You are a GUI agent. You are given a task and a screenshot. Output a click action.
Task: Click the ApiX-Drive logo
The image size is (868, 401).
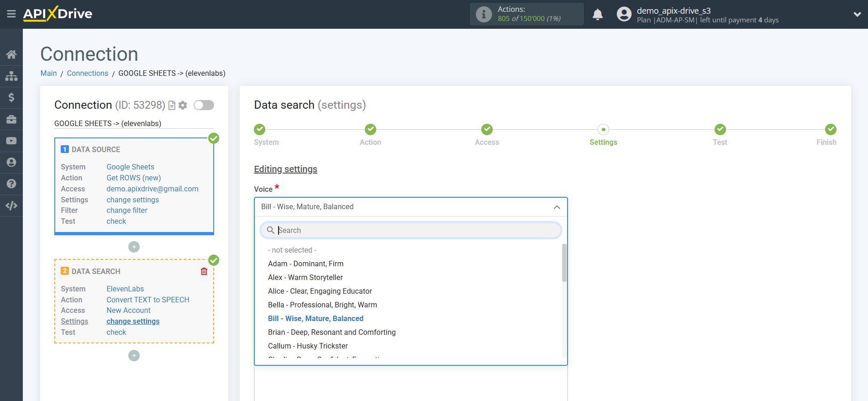click(58, 14)
